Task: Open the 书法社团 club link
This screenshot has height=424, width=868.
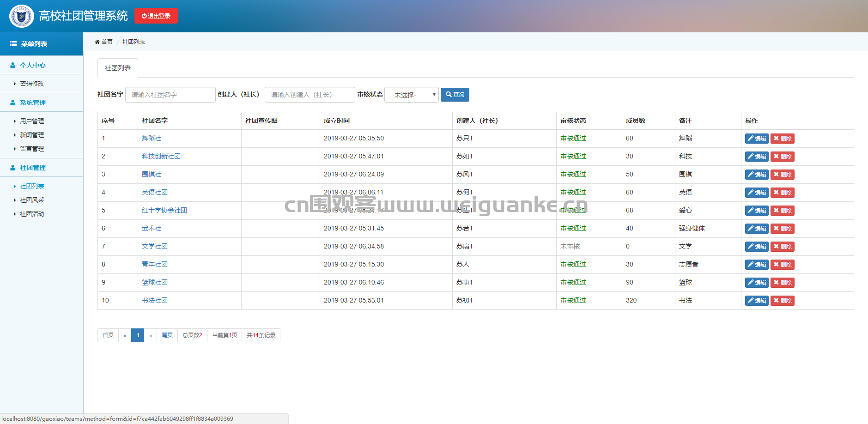Action: coord(155,300)
